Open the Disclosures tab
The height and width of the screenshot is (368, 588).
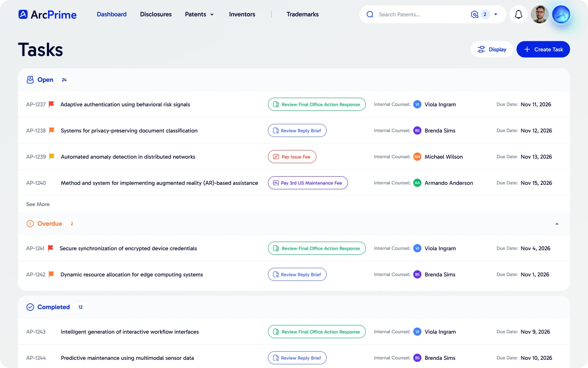(156, 14)
